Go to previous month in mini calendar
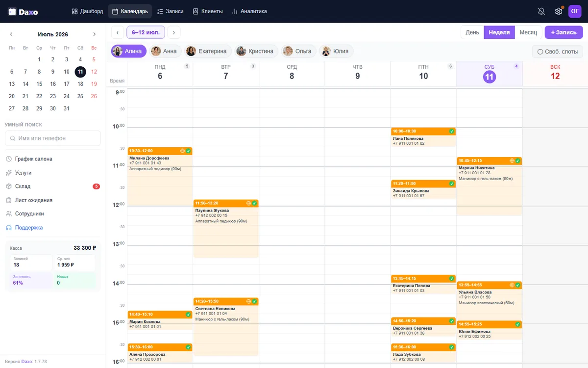Viewport: 588px width, 368px height. pyautogui.click(x=12, y=34)
